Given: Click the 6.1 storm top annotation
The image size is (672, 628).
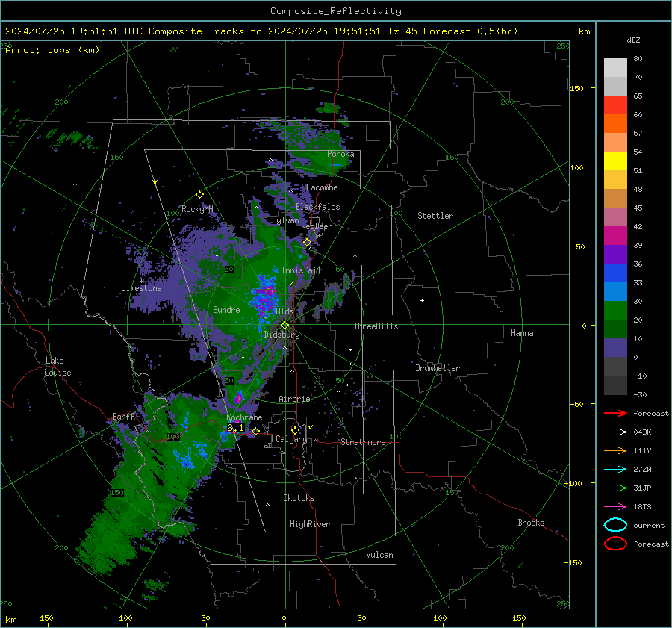Looking at the screenshot, I should [235, 428].
